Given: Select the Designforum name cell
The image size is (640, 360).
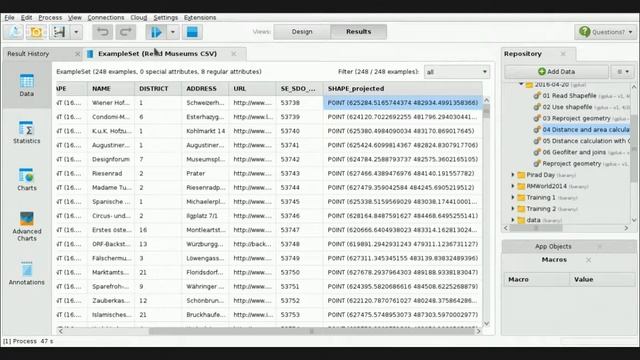Looking at the screenshot, I should click(111, 159).
